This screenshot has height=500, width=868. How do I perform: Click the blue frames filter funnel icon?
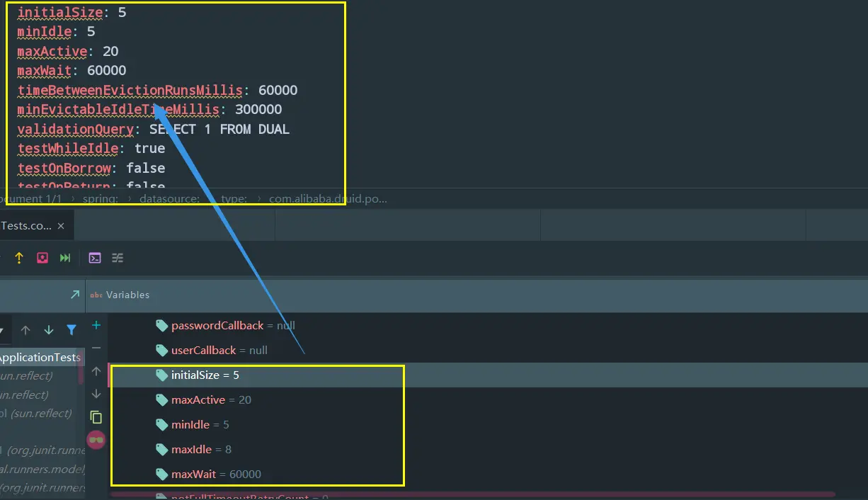coord(72,330)
